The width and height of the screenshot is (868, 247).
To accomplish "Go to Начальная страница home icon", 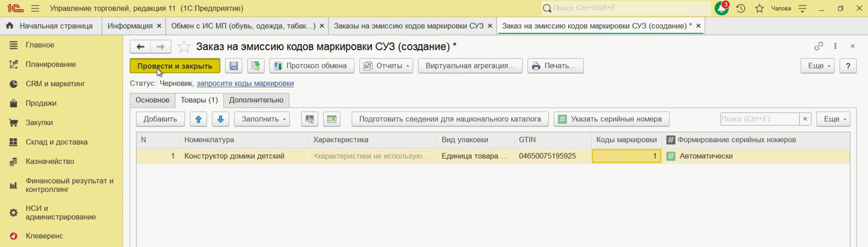I will pyautogui.click(x=9, y=26).
